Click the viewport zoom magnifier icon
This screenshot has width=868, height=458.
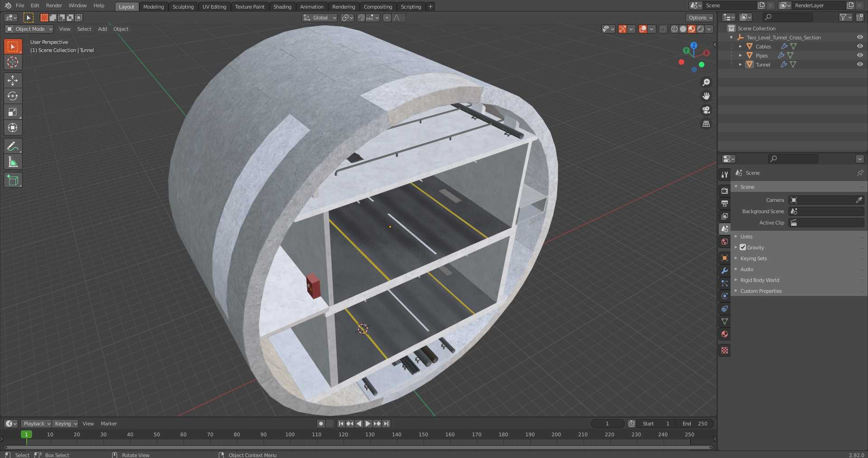coord(706,82)
